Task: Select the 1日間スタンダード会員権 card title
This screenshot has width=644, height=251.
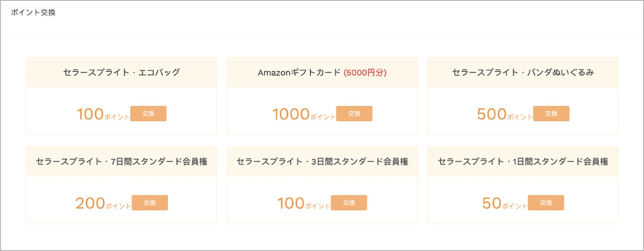Action: coord(523,161)
